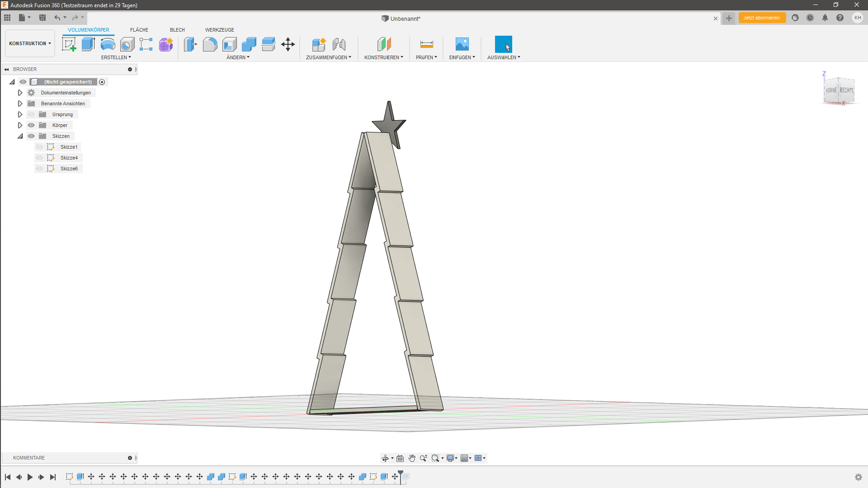Show the Skizze1 sketch
This screenshot has height=488, width=868.
tap(38, 146)
